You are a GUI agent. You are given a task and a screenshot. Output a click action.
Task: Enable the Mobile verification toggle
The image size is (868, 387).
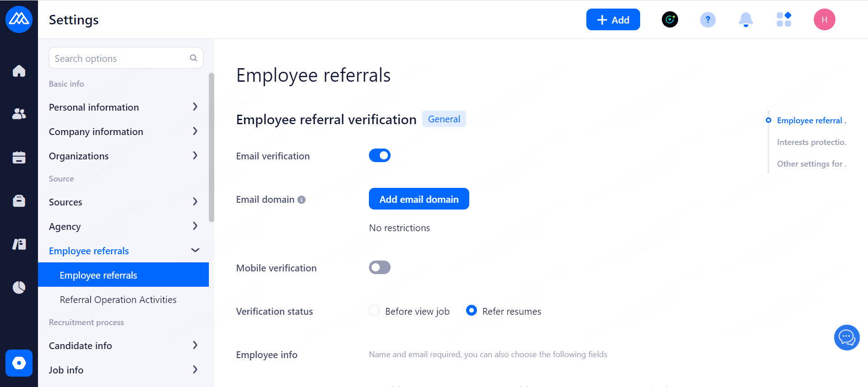click(379, 267)
